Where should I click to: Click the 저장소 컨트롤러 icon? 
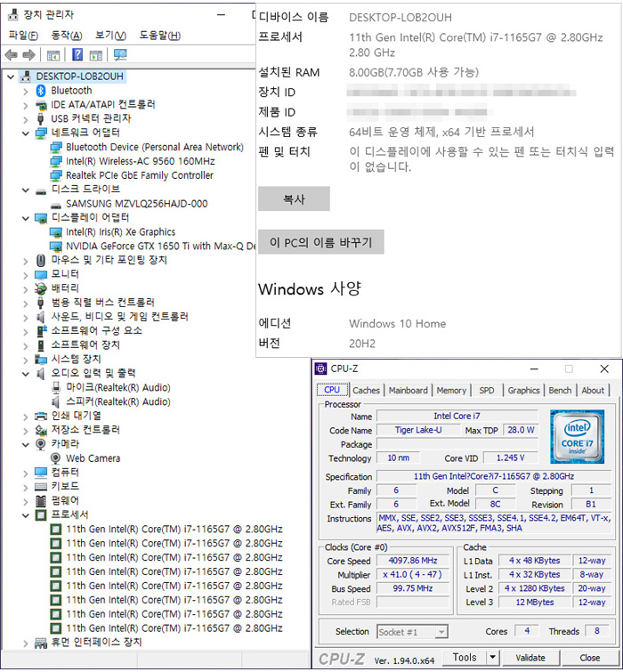pyautogui.click(x=41, y=430)
